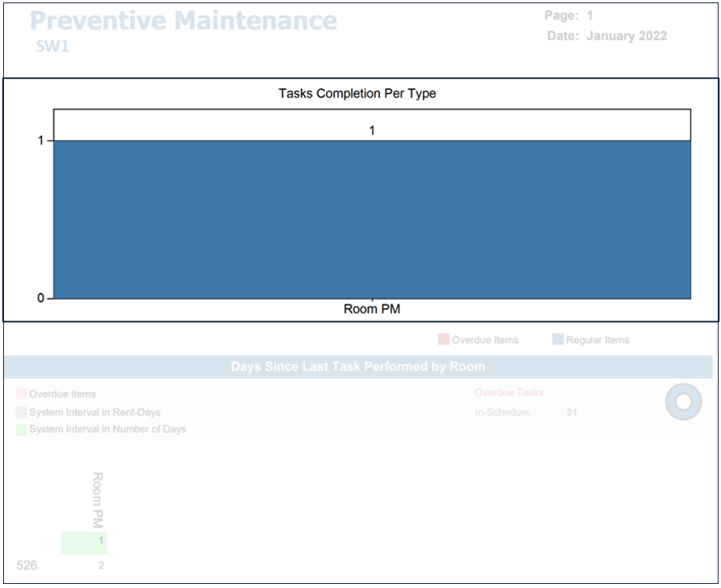Click the donut chart icon

683,401
